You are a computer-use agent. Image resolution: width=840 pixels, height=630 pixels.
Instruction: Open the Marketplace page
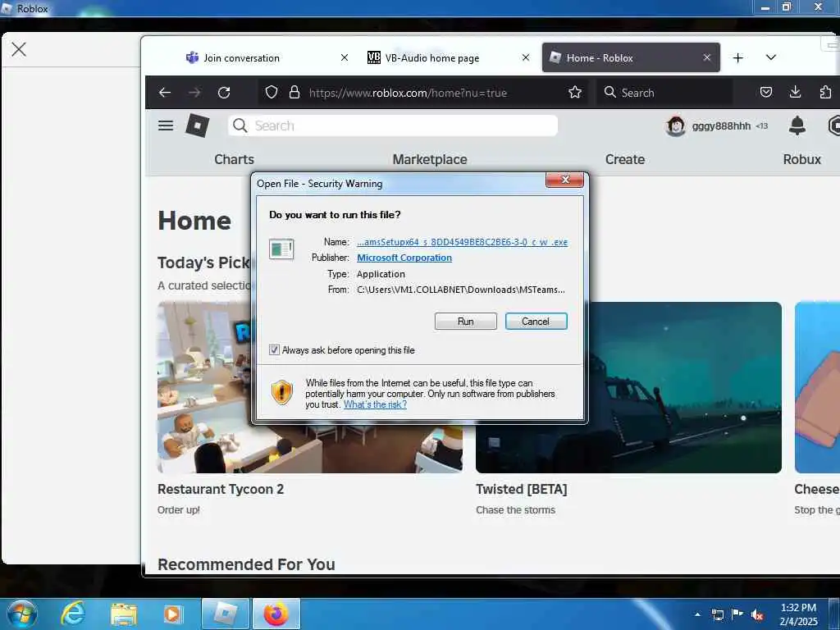coord(430,159)
